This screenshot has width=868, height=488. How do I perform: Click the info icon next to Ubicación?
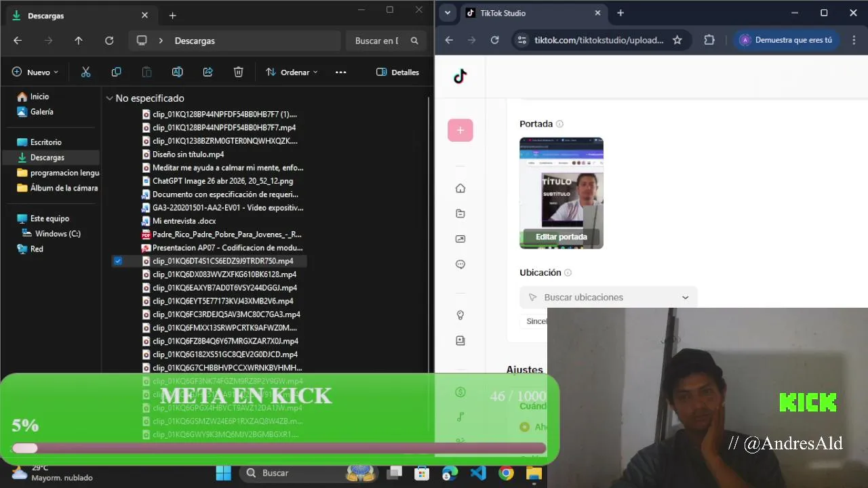pyautogui.click(x=568, y=272)
